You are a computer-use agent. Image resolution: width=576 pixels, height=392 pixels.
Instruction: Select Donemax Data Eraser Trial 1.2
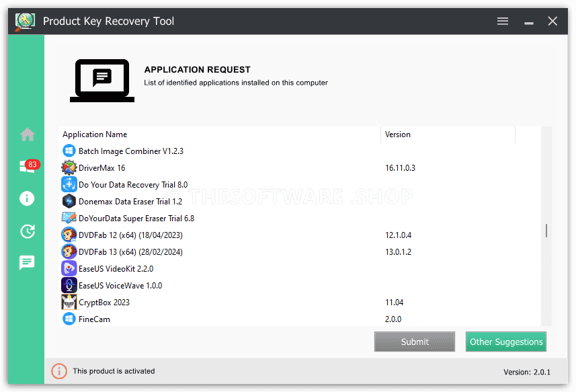point(130,202)
